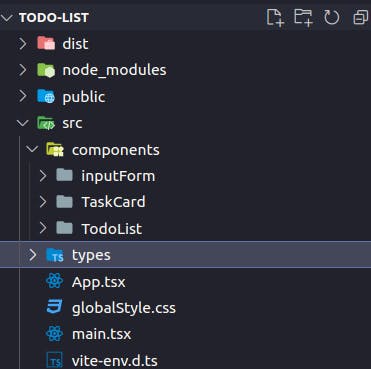Collapse all folders in Explorer icon
The height and width of the screenshot is (369, 371).
[360, 17]
